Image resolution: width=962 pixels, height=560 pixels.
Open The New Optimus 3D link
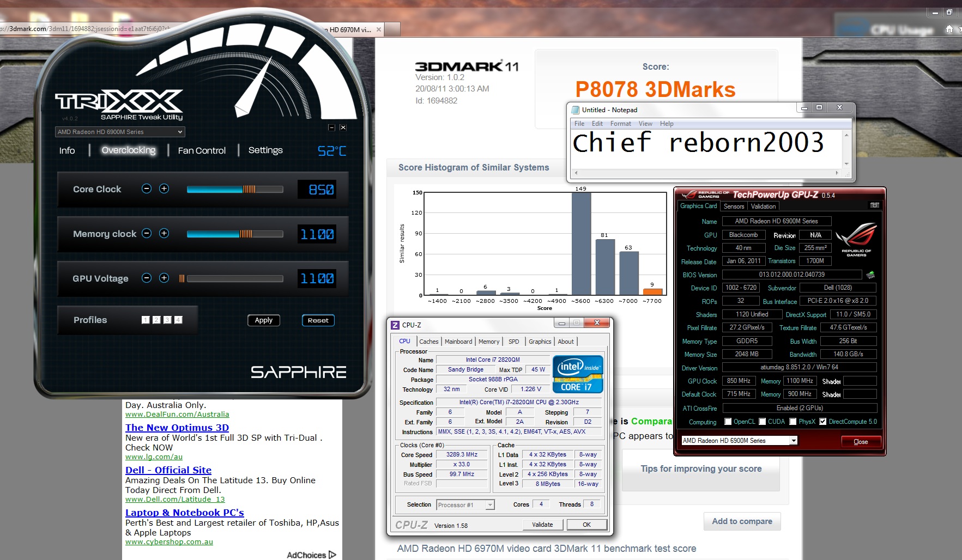click(x=177, y=428)
